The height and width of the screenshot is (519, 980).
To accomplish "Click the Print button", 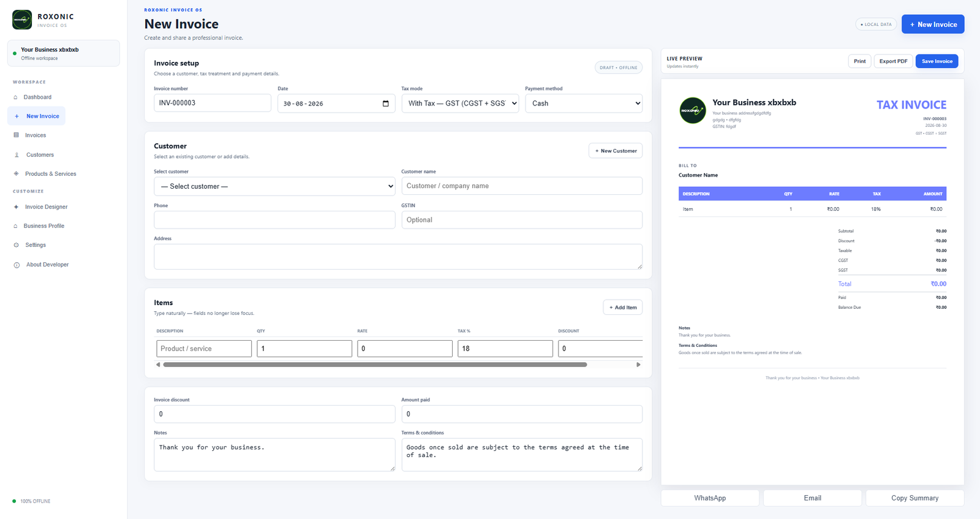I will [x=860, y=61].
